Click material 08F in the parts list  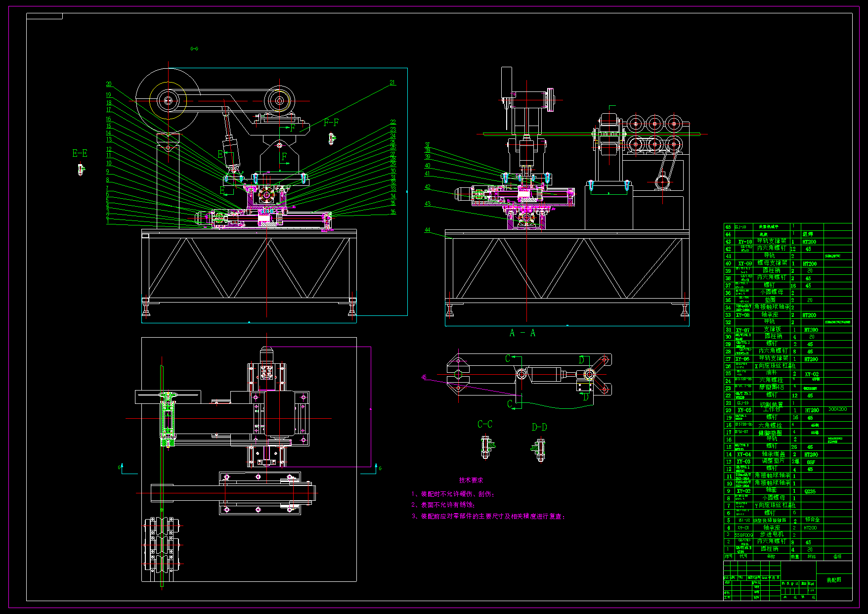[811, 462]
